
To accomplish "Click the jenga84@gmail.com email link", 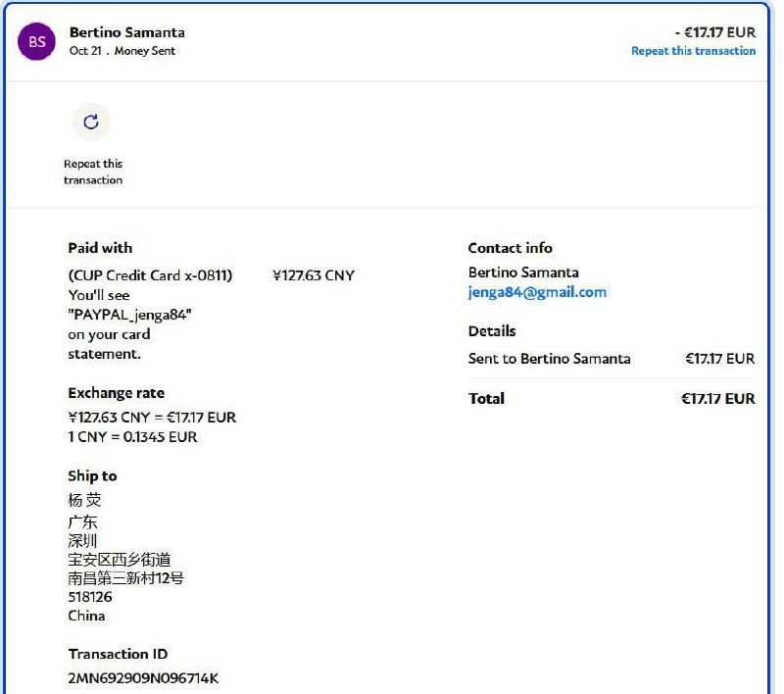I will point(537,292).
